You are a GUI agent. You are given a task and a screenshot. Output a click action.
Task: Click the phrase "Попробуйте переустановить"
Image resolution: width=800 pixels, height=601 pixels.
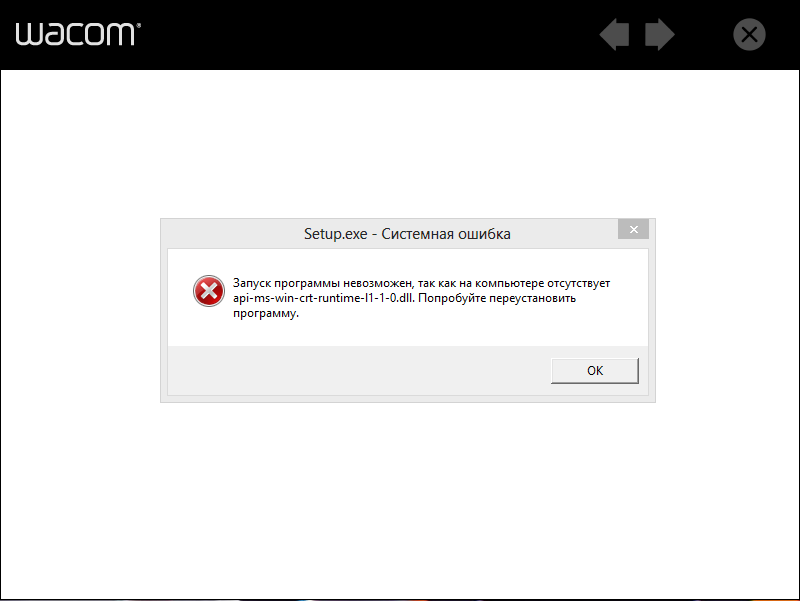[497, 298]
